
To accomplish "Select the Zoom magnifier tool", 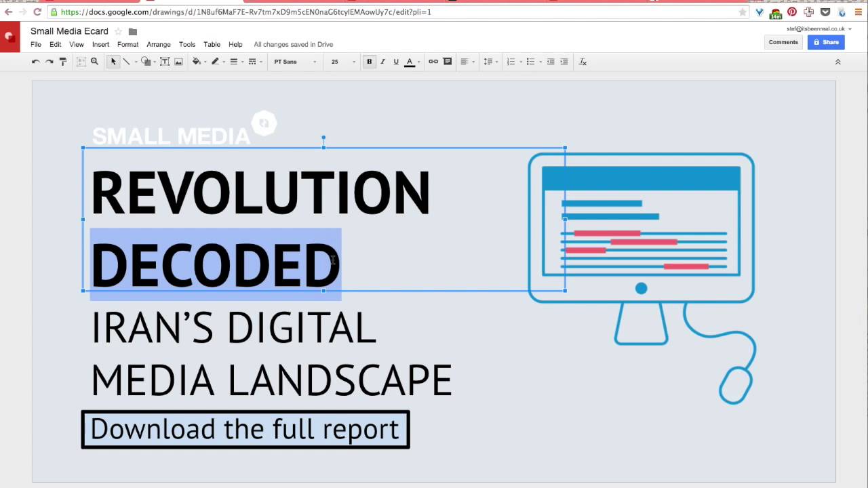I will click(94, 62).
